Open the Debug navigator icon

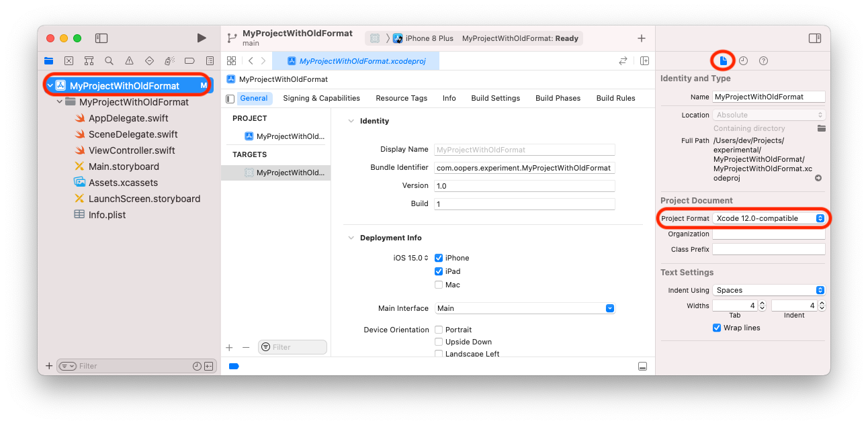169,60
